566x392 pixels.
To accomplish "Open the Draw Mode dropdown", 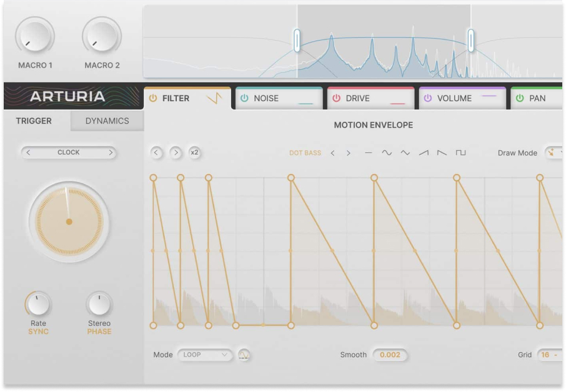I will point(554,153).
